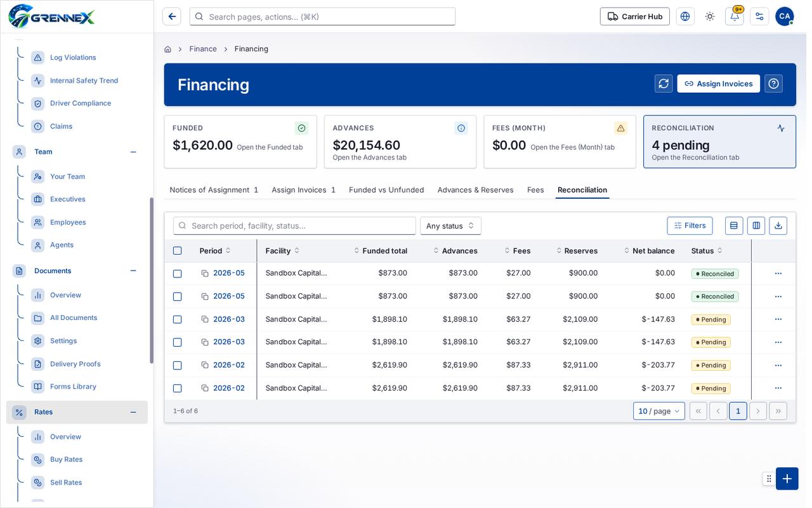
Task: Click the back arrow button
Action: (171, 17)
